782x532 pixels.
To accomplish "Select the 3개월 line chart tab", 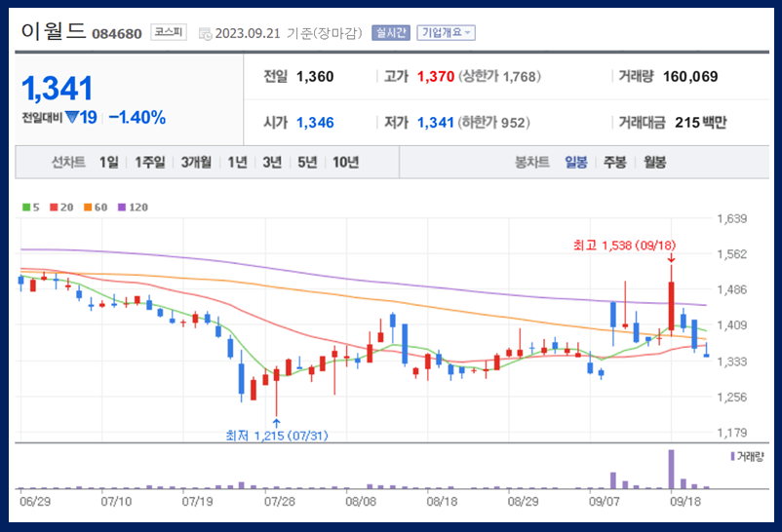I will (x=196, y=162).
